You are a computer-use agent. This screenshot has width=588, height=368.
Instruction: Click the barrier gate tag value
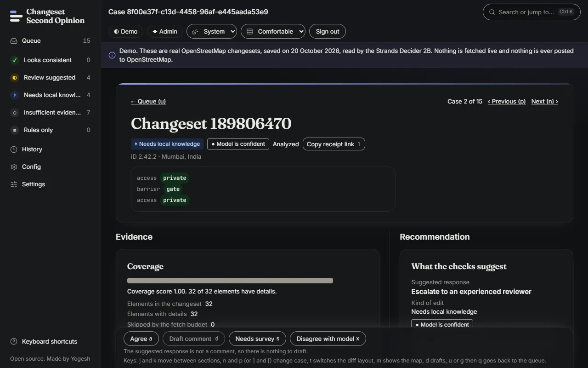(x=173, y=189)
